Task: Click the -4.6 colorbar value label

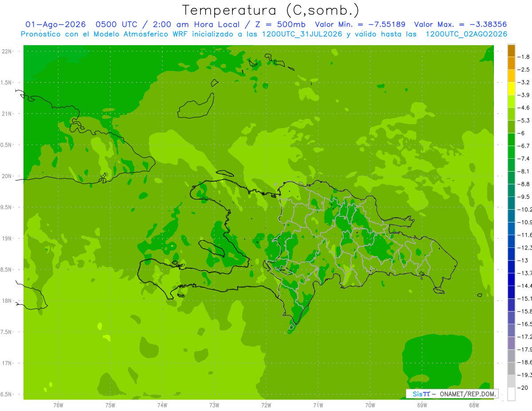Action: click(524, 108)
